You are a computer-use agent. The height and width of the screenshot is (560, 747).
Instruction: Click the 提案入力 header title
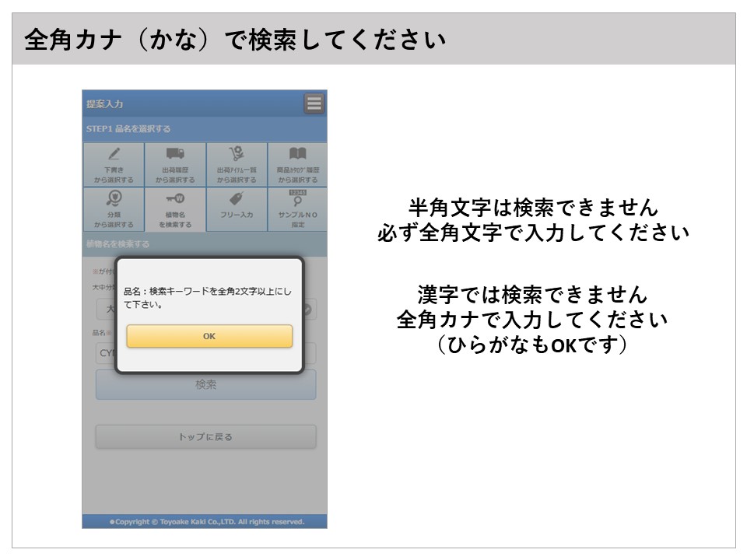coord(105,104)
